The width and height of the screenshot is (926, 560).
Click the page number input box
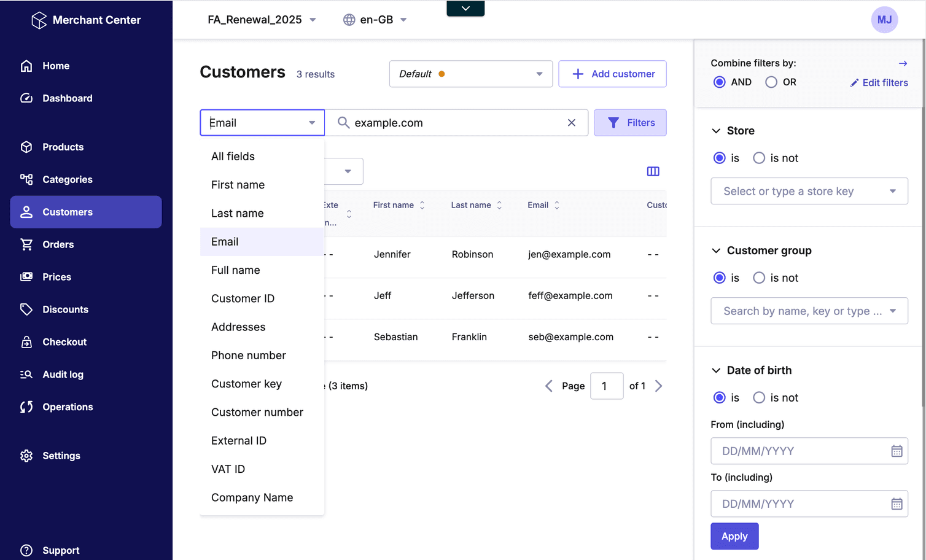[607, 386]
